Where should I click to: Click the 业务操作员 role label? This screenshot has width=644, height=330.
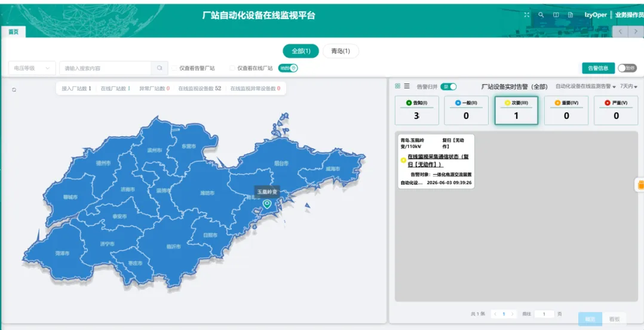point(629,15)
